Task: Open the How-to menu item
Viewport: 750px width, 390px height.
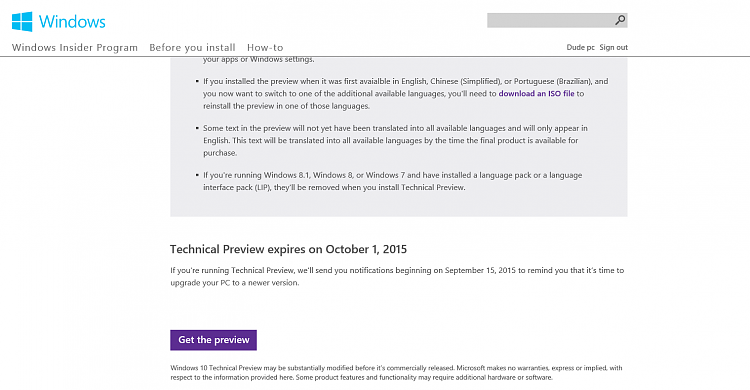Action: [x=265, y=47]
